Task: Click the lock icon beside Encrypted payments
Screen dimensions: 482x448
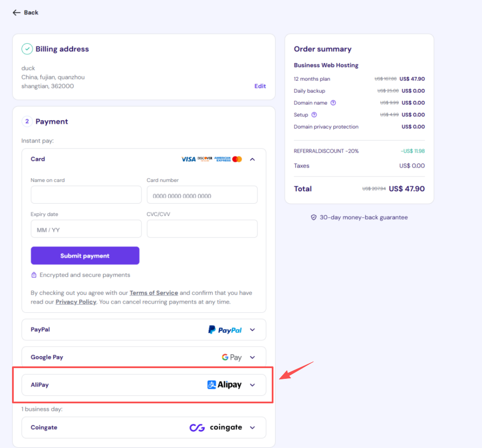Action: point(34,275)
